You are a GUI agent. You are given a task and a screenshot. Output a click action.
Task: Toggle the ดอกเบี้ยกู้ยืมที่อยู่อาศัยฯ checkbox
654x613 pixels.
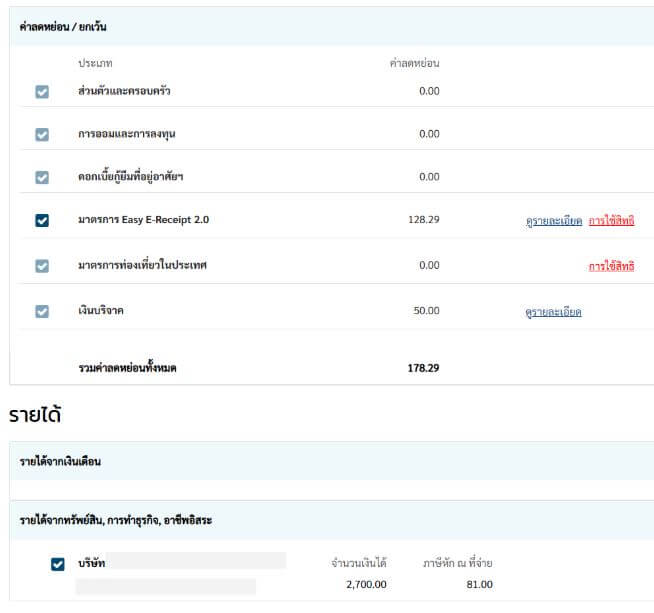pyautogui.click(x=42, y=177)
